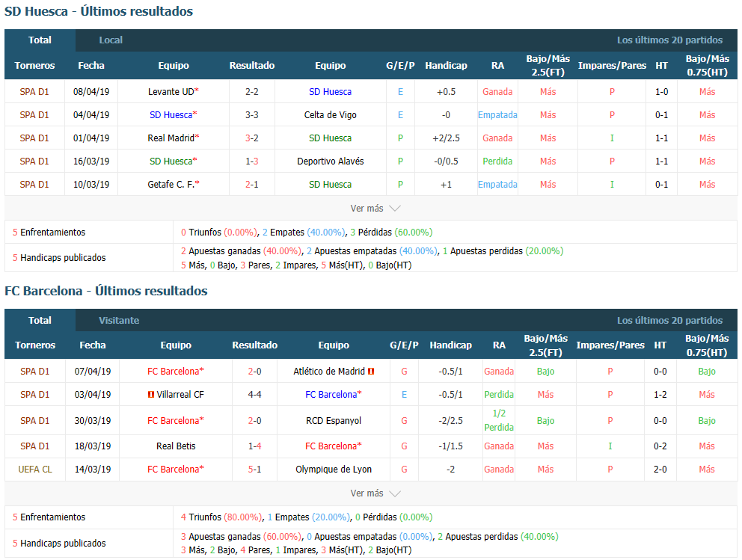Click 3-3 result of Celta de Vigo match

[252, 115]
